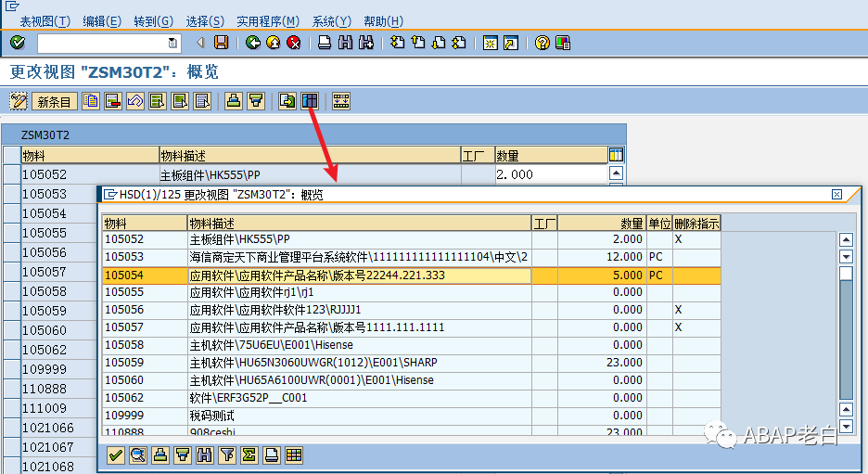Click popup colored layout grid icon

(x=294, y=455)
